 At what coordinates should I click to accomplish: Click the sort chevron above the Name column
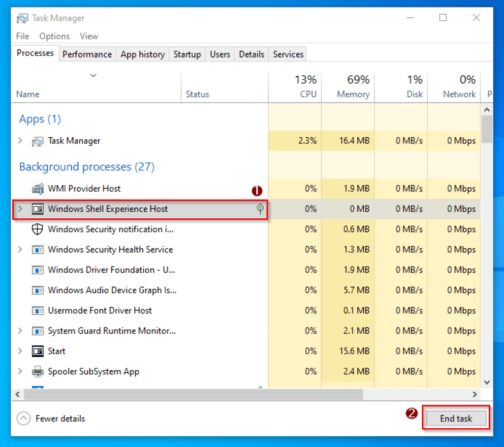[x=93, y=75]
